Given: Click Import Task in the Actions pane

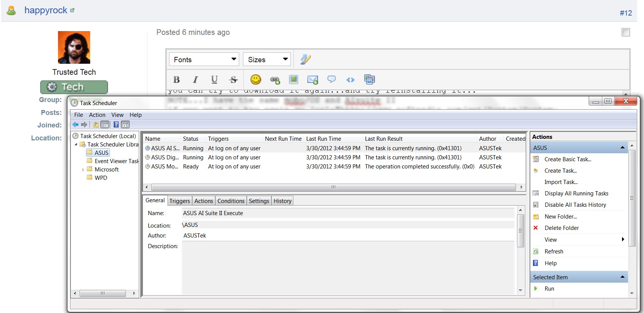Looking at the screenshot, I should [561, 182].
